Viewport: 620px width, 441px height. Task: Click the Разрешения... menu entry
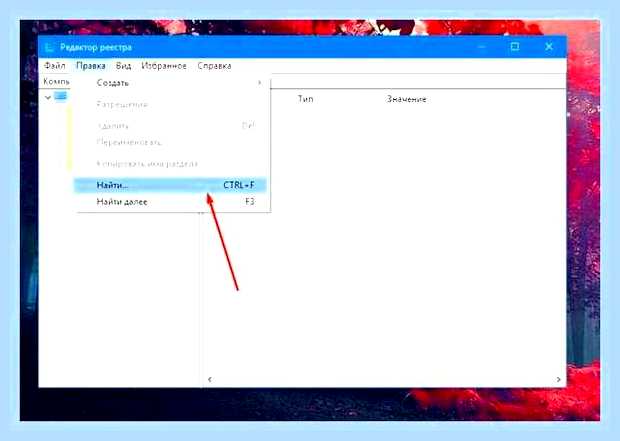coord(170,104)
